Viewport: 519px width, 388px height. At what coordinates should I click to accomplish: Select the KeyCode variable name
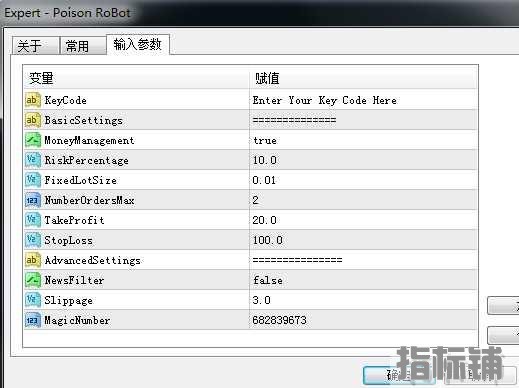coord(66,100)
